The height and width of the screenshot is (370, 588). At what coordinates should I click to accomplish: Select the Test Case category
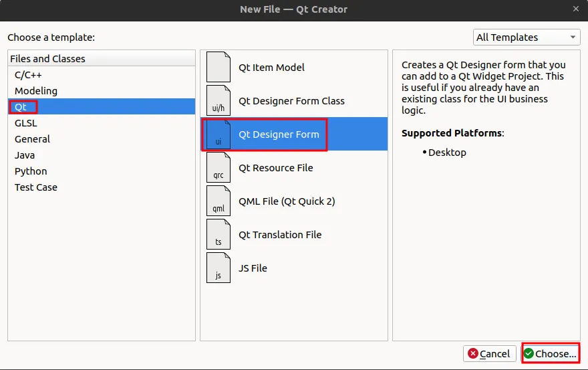(x=102, y=187)
